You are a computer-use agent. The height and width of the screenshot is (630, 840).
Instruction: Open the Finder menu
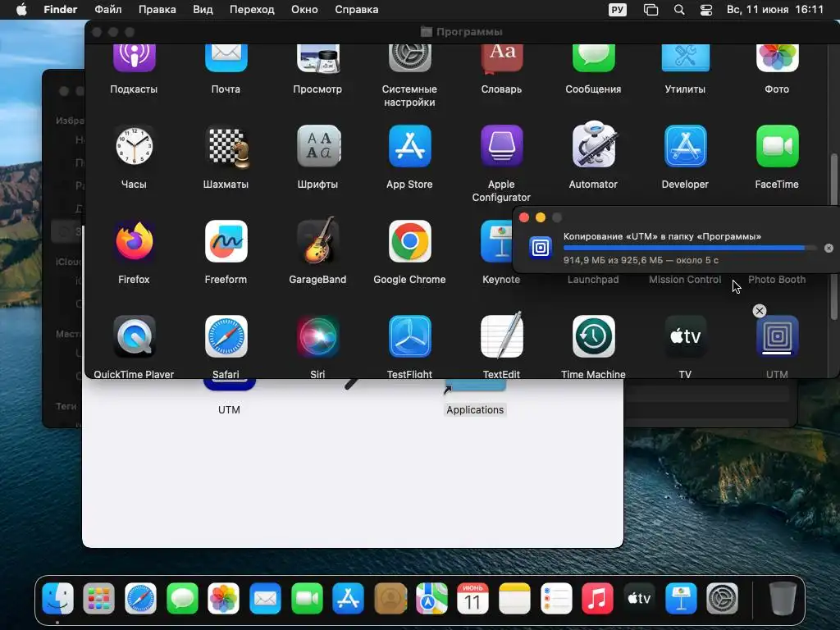click(60, 10)
